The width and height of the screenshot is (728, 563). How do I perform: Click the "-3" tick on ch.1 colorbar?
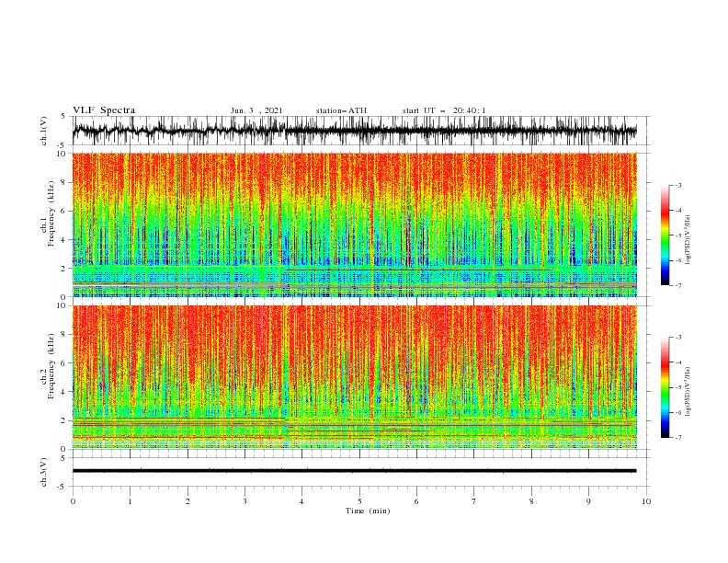(677, 185)
